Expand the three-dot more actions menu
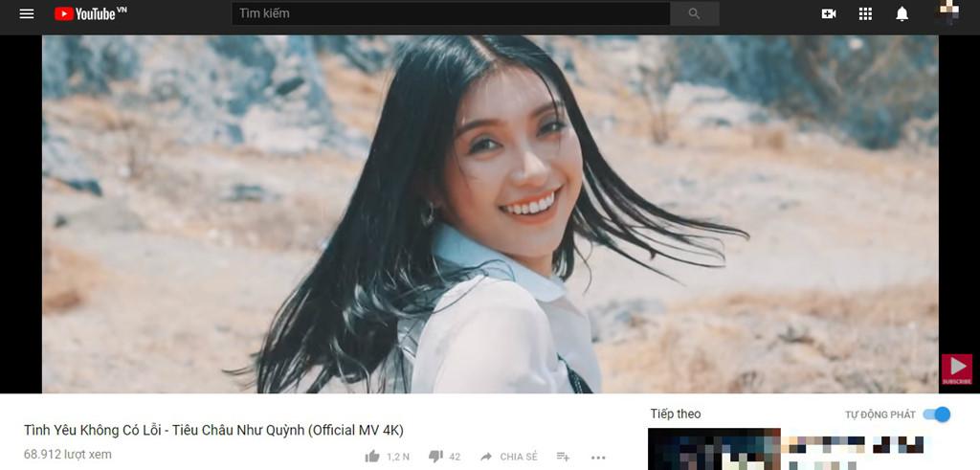The height and width of the screenshot is (470, 980). (x=598, y=457)
